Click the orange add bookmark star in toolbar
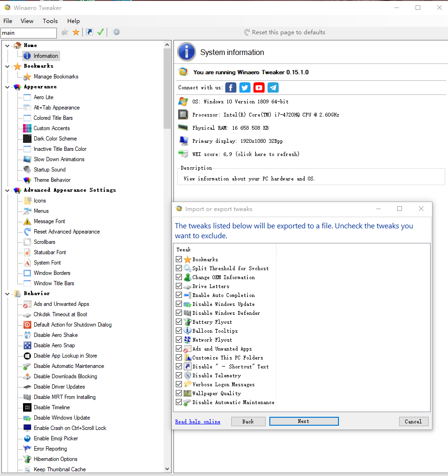Viewport: 448px width, 476px height. click(76, 32)
